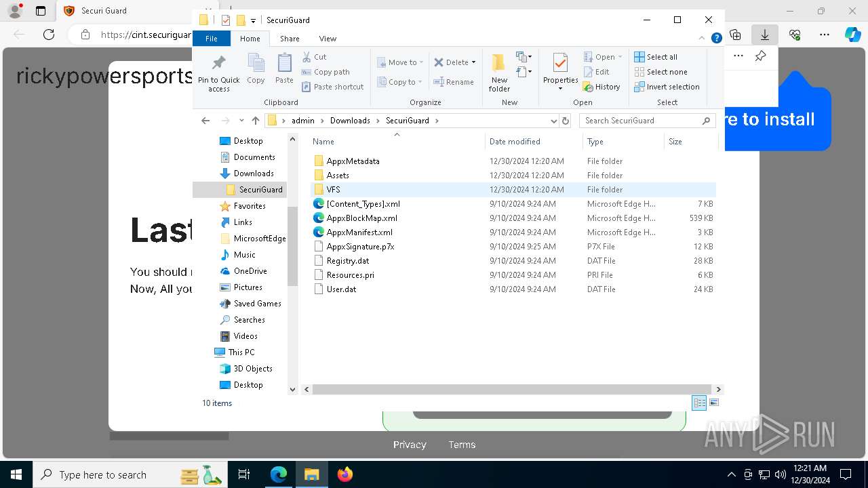This screenshot has width=868, height=488.
Task: Click the Delete button in ribbon
Action: point(451,62)
